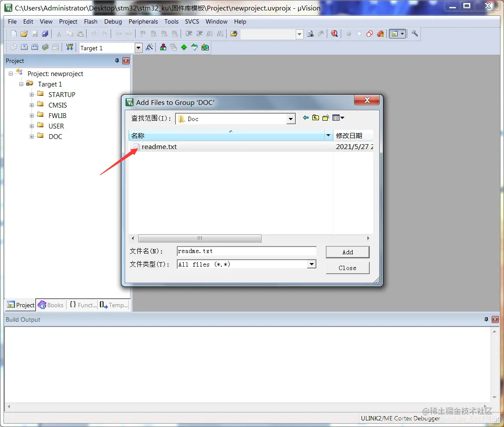The width and height of the screenshot is (504, 427).
Task: Close the Project panel
Action: 126,61
